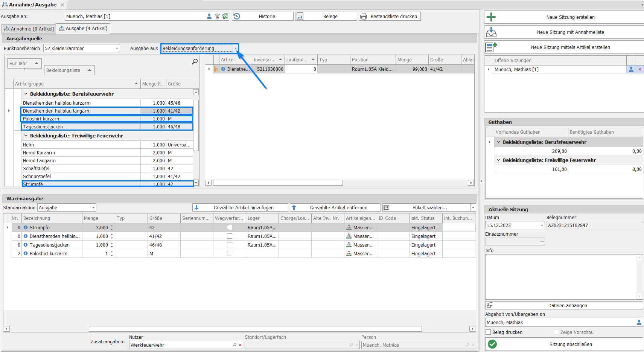The height and width of the screenshot is (352, 644).
Task: Switch to the Annahme (0 Artikel) tab
Action: coord(29,29)
